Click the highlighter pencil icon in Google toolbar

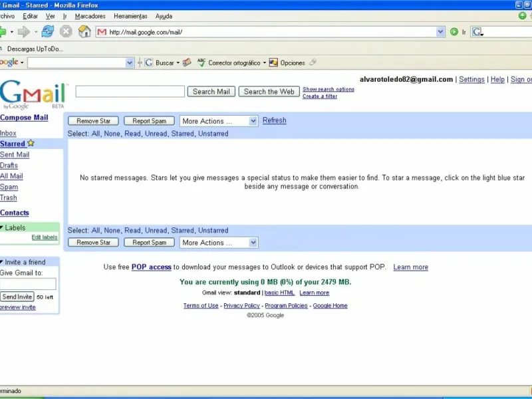(x=313, y=62)
